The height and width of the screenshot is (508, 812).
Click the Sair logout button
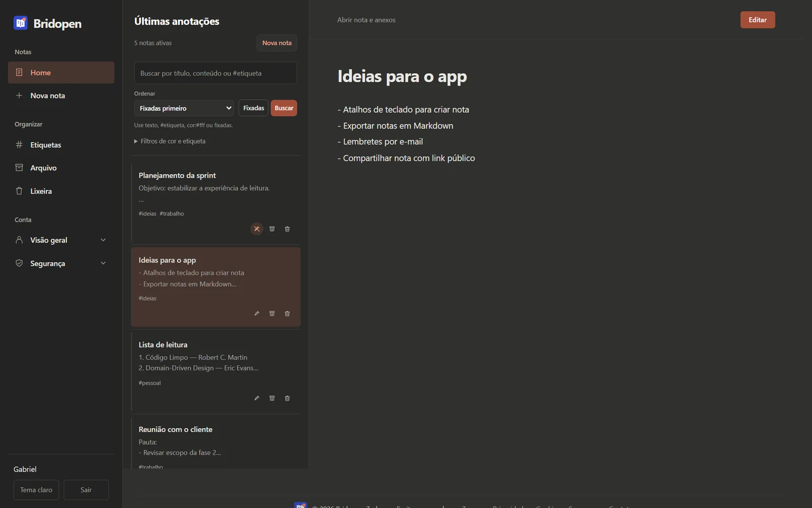click(x=86, y=490)
